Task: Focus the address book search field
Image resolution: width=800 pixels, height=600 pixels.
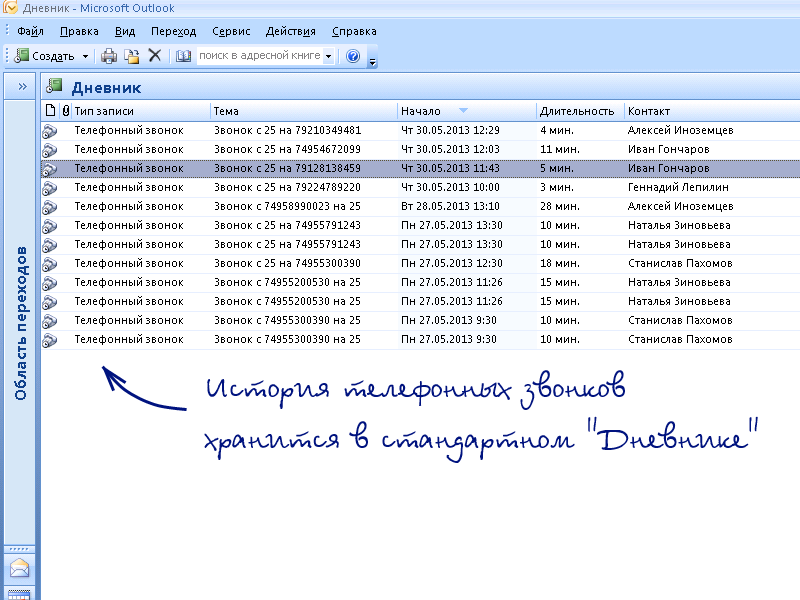Action: pyautogui.click(x=260, y=55)
